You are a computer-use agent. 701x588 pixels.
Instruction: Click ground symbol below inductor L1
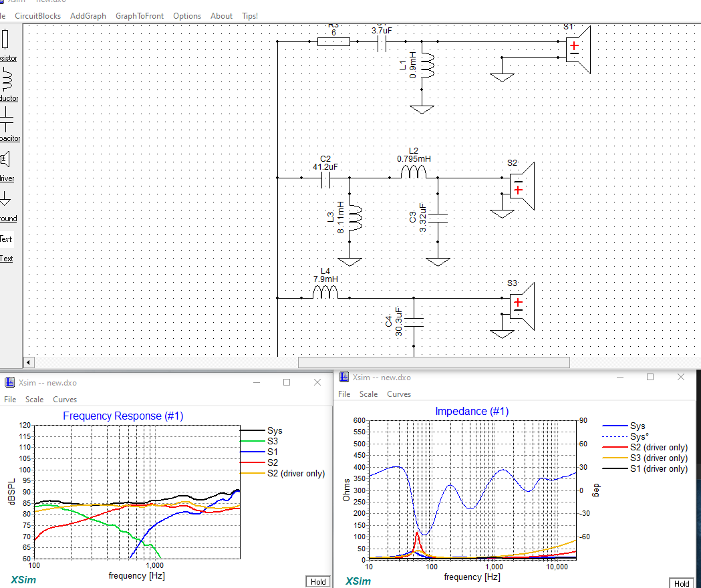point(422,110)
